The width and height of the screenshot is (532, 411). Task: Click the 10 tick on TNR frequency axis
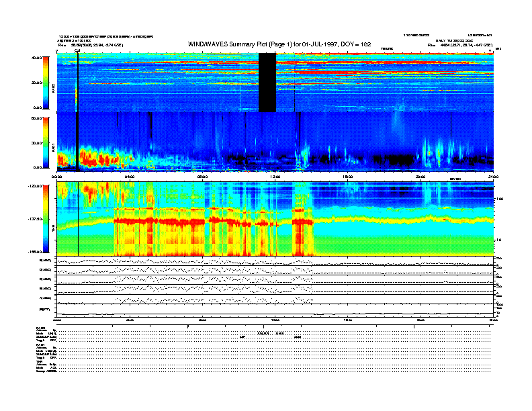500,240
